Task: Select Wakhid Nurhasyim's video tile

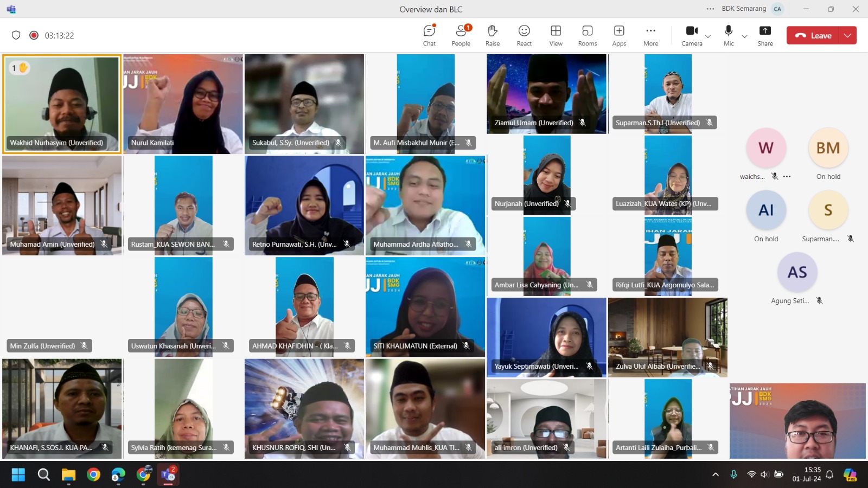Action: 62,104
